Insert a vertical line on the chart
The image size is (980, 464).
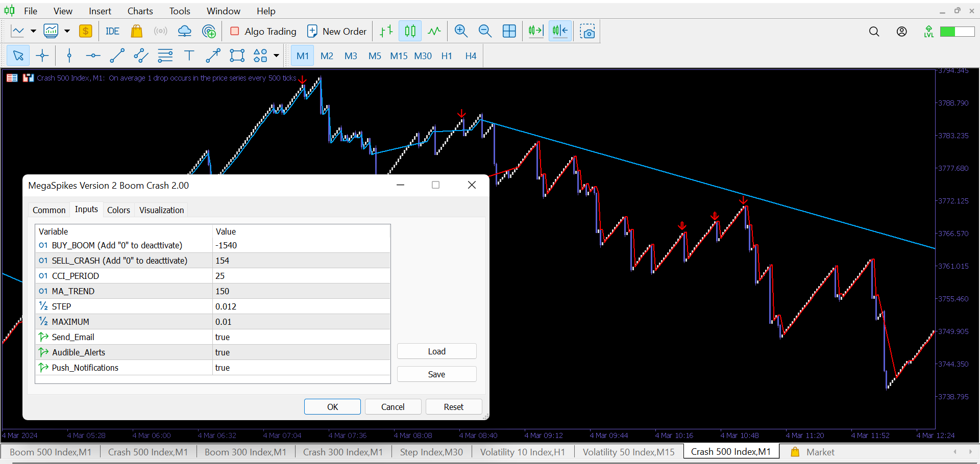(x=69, y=55)
